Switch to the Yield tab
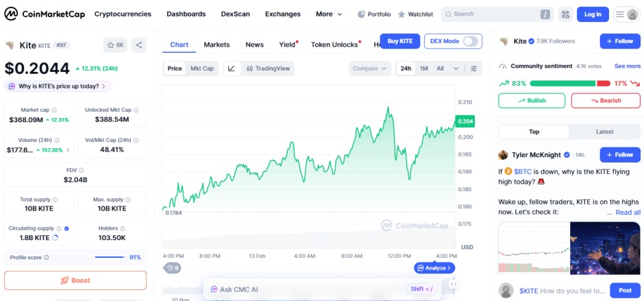 tap(288, 45)
